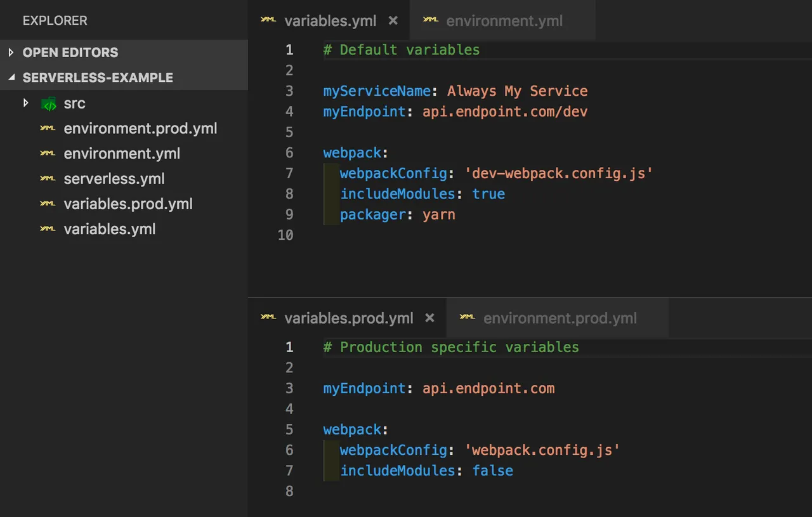This screenshot has height=517, width=812.
Task: Click line number 8 in bottom editor
Action: [x=289, y=491]
